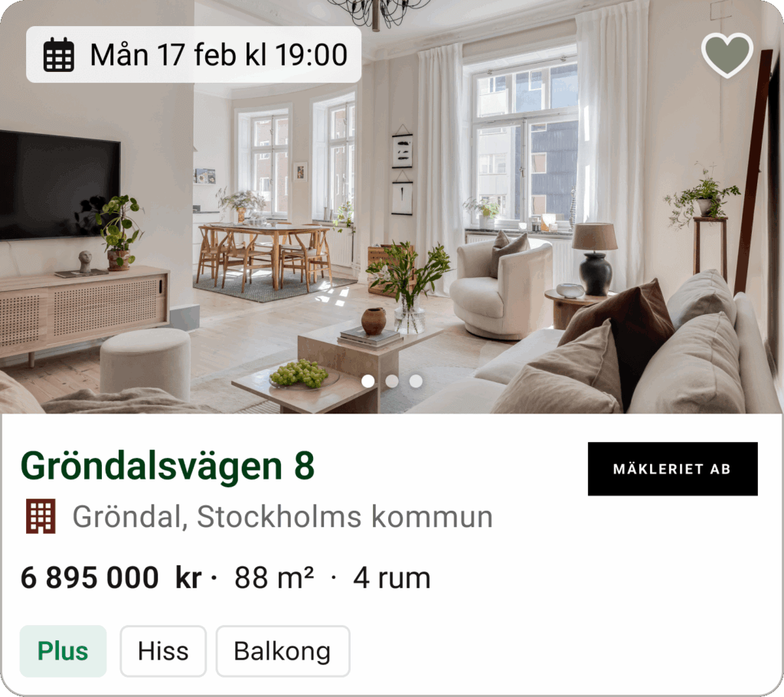Screen dimensions: 784x697
Task: Toggle the heart favorite icon
Action: (x=727, y=55)
